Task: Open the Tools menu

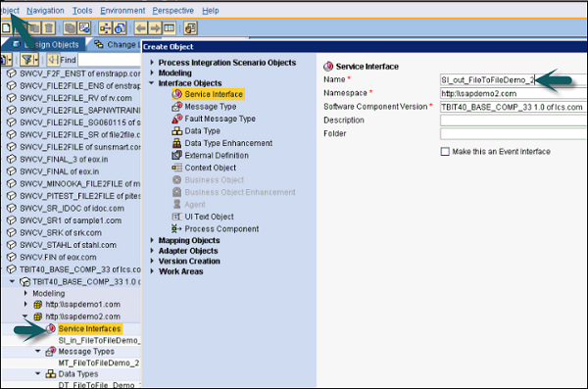Action: [82, 11]
